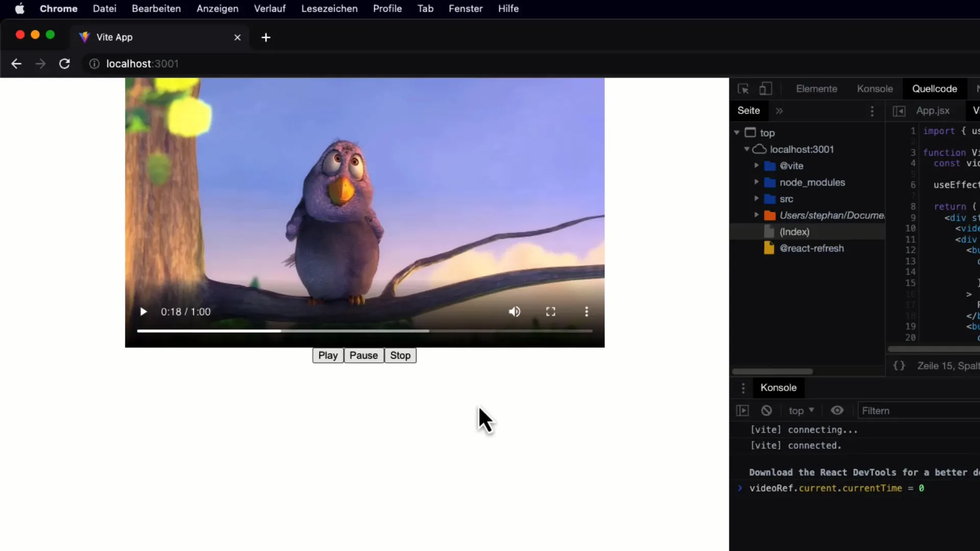Viewport: 980px width, 551px height.
Task: Click the Elemente tab in DevTools
Action: click(817, 88)
